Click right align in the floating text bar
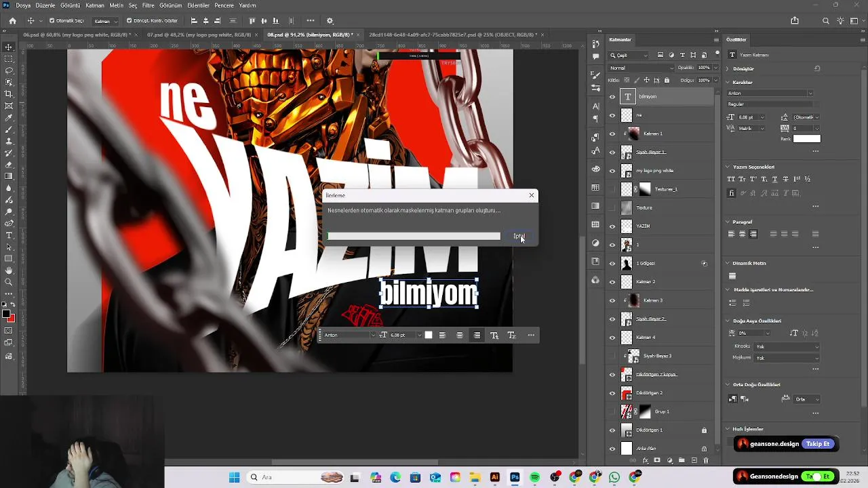This screenshot has height=488, width=868. pos(477,335)
